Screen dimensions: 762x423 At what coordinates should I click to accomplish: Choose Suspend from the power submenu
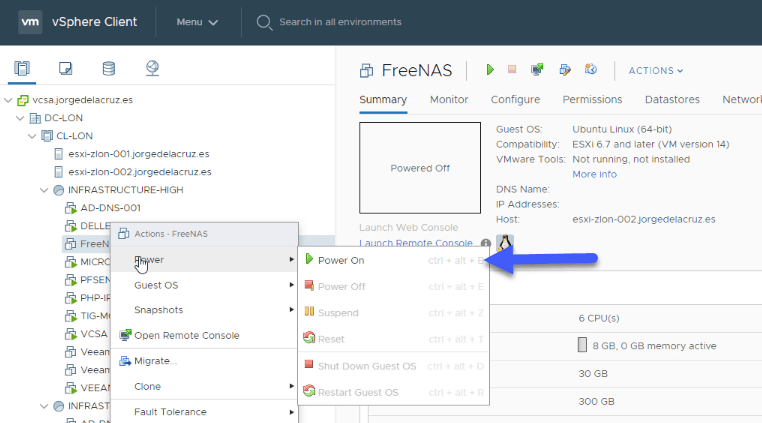(394, 313)
